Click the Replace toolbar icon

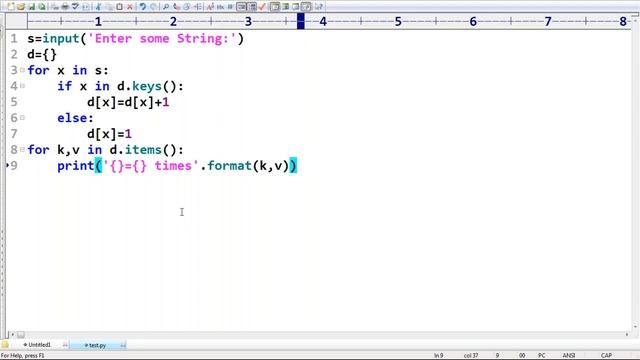tap(176, 7)
